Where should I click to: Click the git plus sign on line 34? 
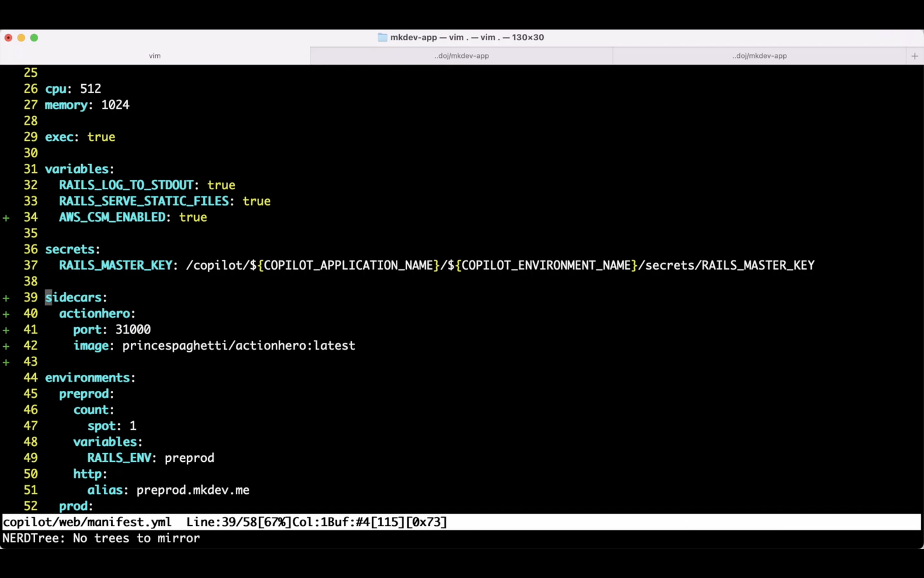pyautogui.click(x=6, y=218)
